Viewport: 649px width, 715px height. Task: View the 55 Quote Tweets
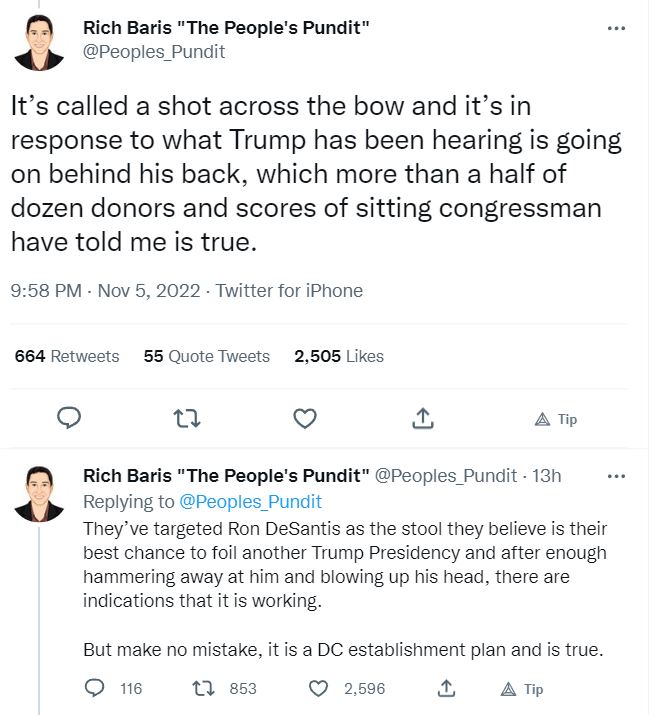(x=207, y=356)
